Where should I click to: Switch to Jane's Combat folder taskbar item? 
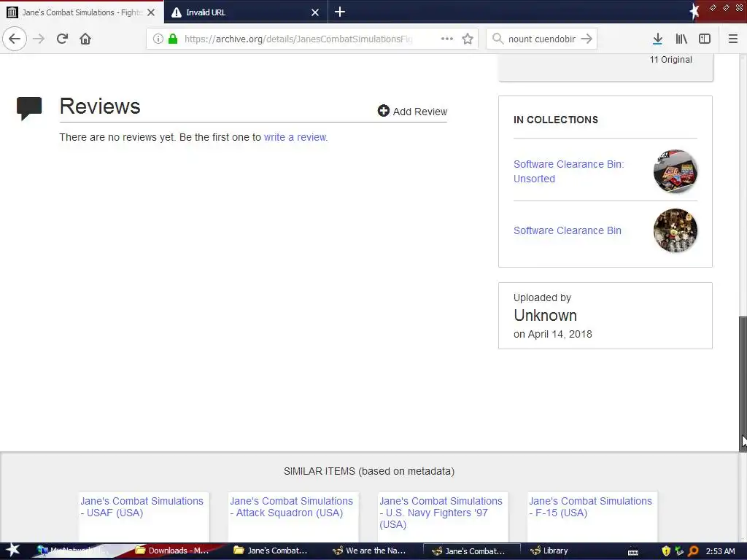270,551
